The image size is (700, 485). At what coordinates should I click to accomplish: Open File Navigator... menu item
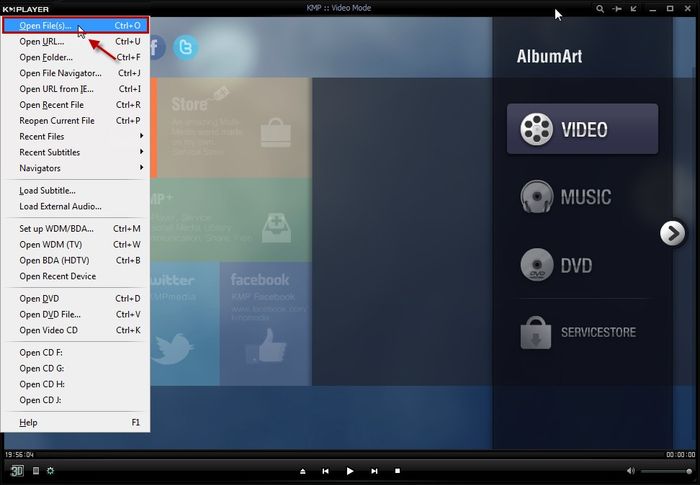(x=75, y=73)
